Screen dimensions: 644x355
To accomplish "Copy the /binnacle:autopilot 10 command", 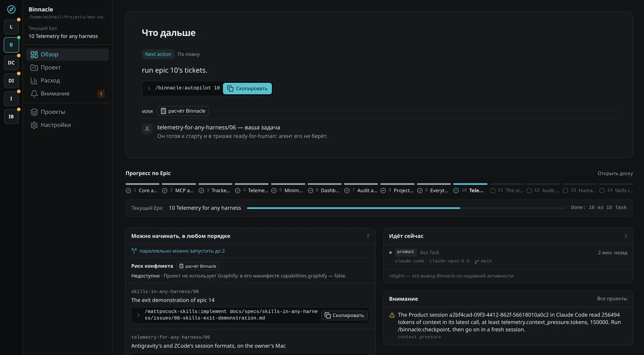I will click(247, 88).
